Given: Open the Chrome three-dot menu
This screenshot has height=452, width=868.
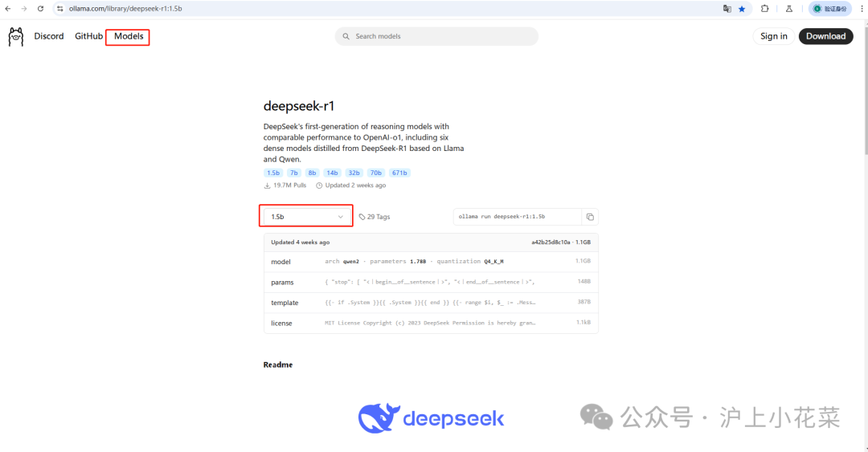Looking at the screenshot, I should point(862,9).
